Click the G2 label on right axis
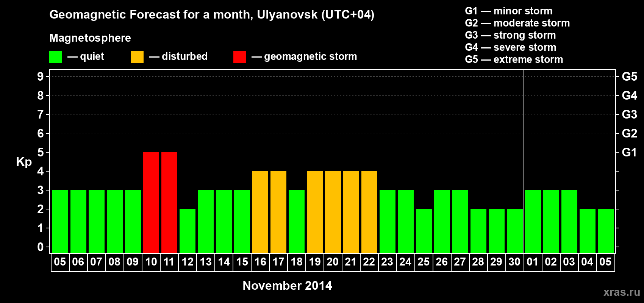Viewport: 644px width, 303px height. 630,133
